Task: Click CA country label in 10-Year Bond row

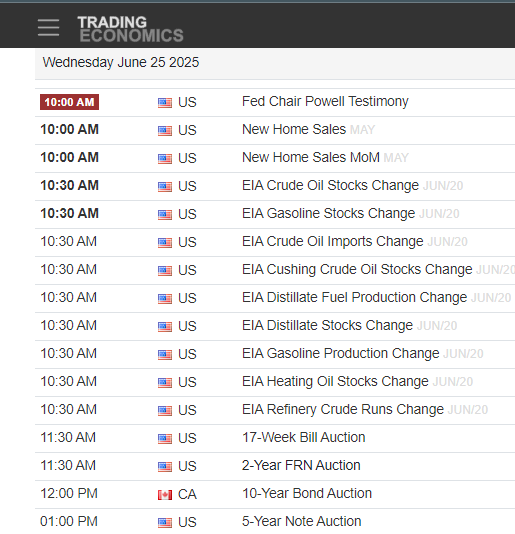Action: pos(187,494)
